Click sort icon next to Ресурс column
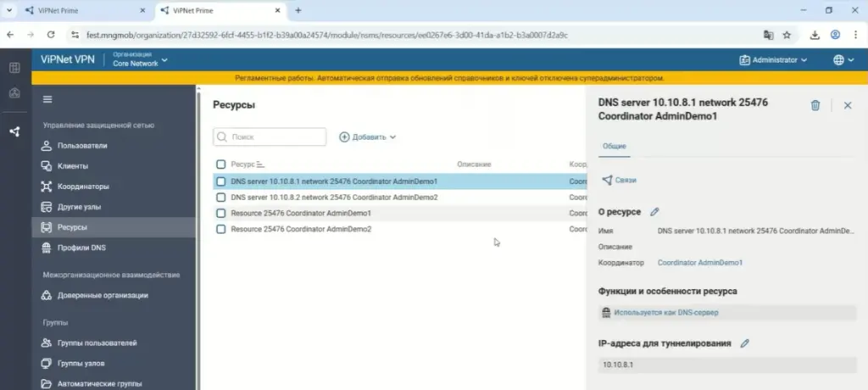Image resolution: width=868 pixels, height=390 pixels. (261, 164)
